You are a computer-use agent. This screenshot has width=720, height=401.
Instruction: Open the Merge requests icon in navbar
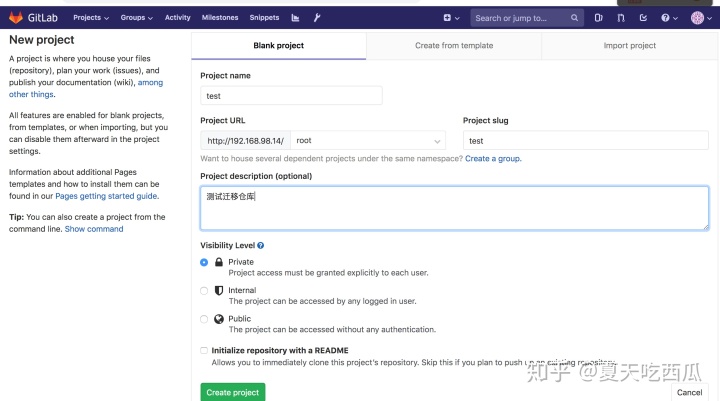621,18
